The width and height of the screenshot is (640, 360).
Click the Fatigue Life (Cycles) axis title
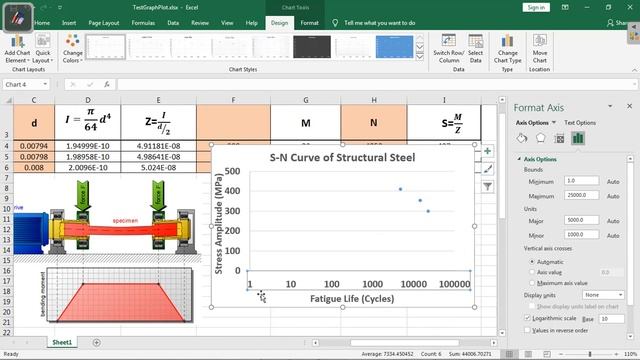click(x=352, y=299)
